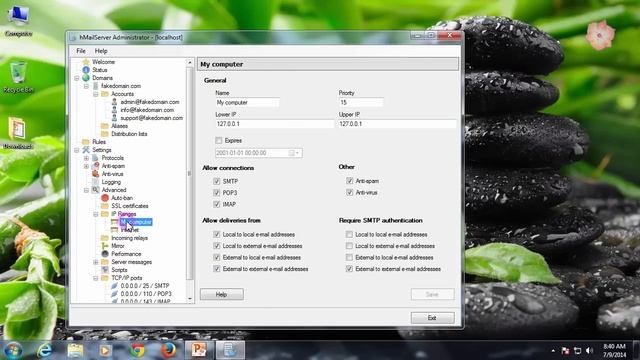The image size is (640, 360).
Task: Toggle SMTP authentication External to external addresses
Action: pyautogui.click(x=349, y=269)
